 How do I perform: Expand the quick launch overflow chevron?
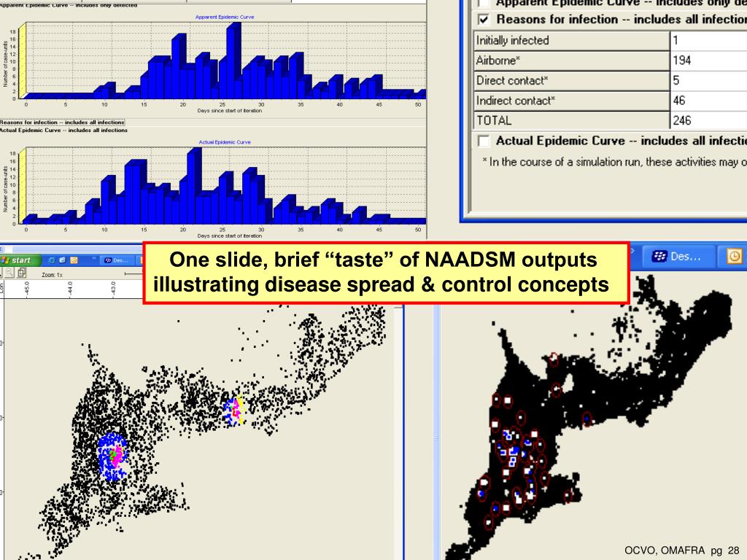pos(94,259)
